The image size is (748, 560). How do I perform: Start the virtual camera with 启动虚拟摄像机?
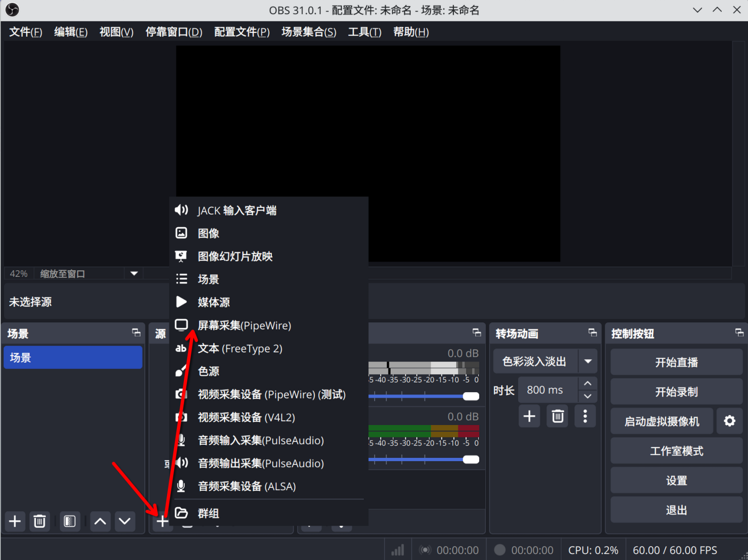pyautogui.click(x=662, y=421)
